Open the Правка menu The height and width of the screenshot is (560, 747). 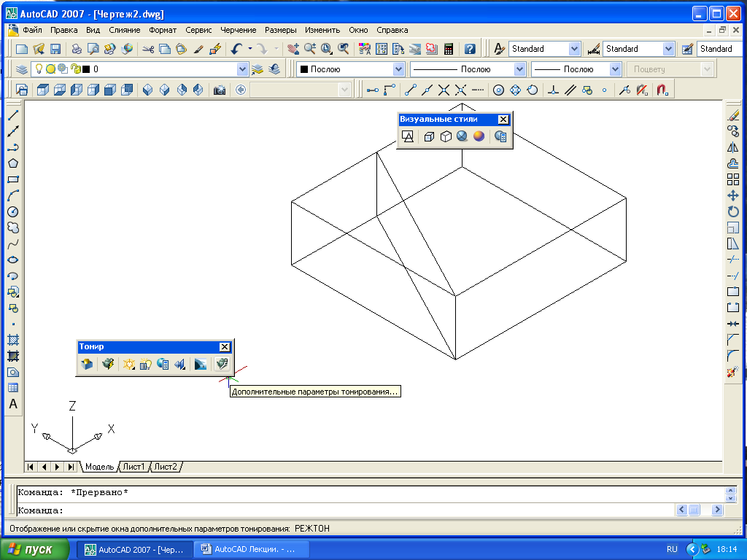click(x=64, y=30)
